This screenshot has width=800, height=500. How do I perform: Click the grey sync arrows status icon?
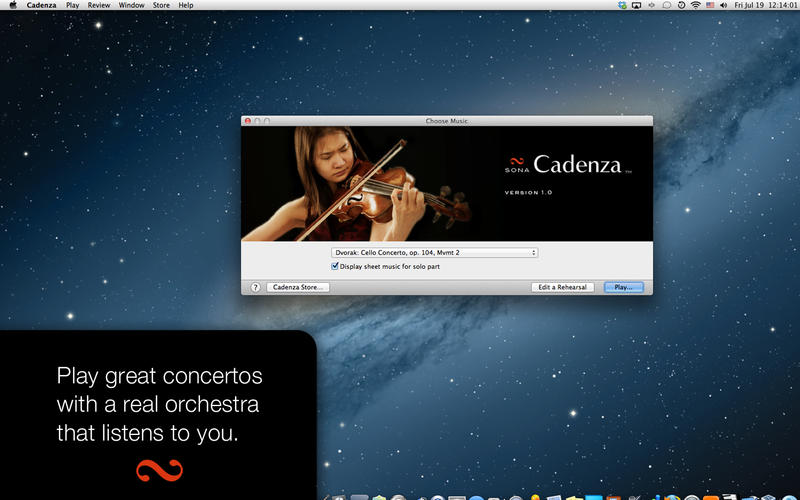point(652,5)
